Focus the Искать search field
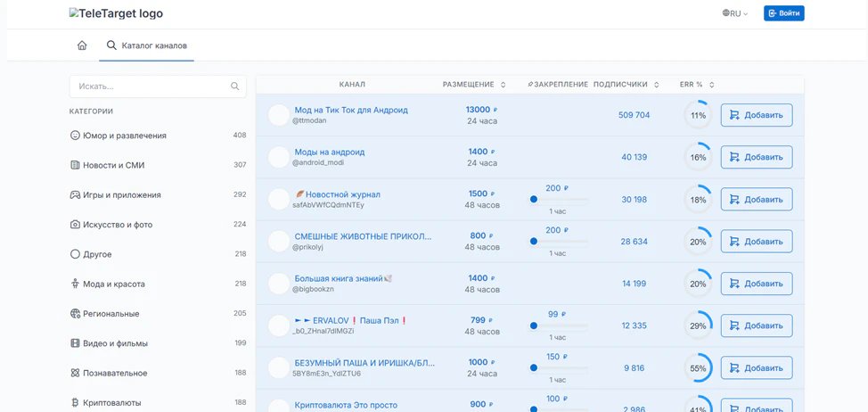 point(158,87)
